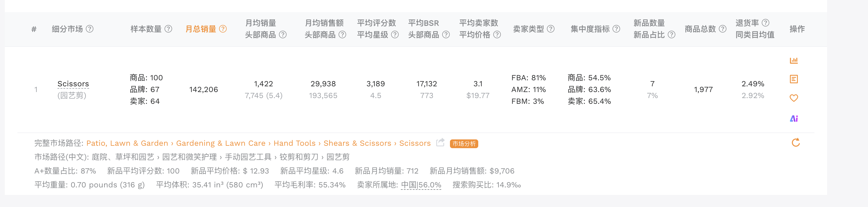Click help icon next to 商品总数

[x=722, y=29]
